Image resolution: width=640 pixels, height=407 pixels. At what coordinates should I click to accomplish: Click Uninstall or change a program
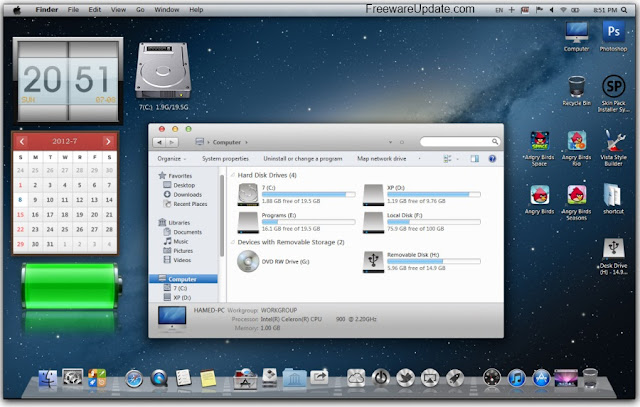click(302, 158)
